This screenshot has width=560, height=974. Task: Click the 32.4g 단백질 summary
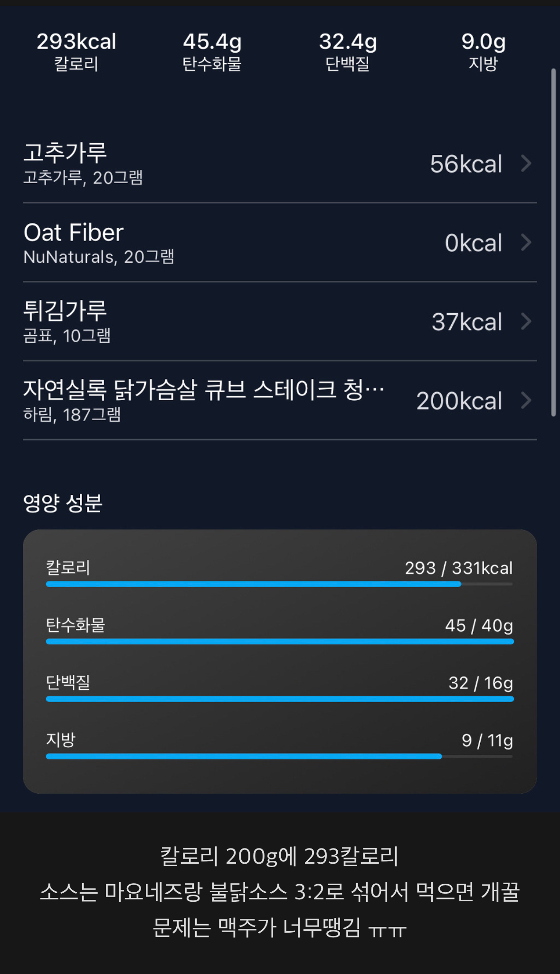coord(348,51)
